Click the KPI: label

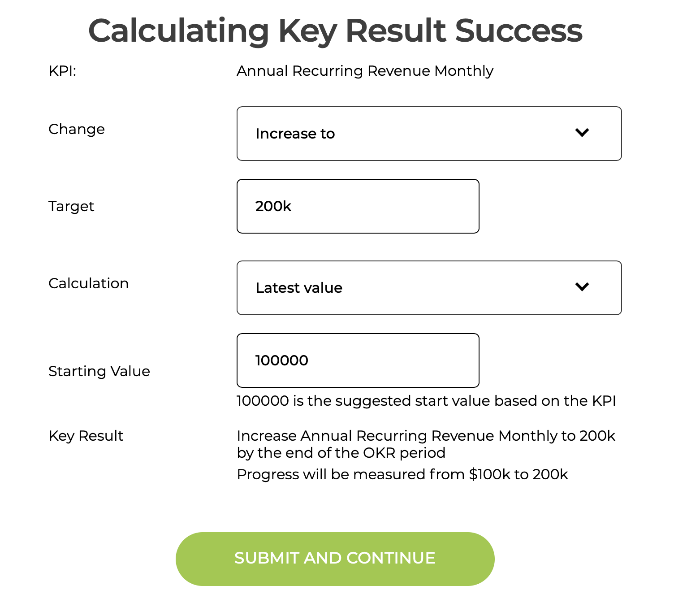pyautogui.click(x=62, y=71)
